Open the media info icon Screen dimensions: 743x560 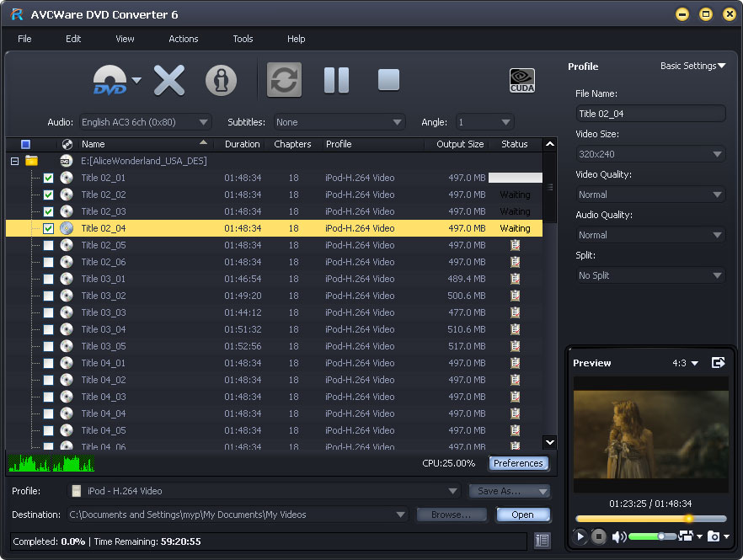point(221,79)
